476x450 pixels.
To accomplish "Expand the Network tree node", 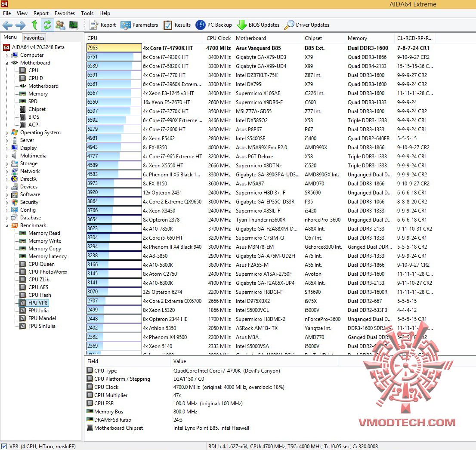I will (x=7, y=172).
